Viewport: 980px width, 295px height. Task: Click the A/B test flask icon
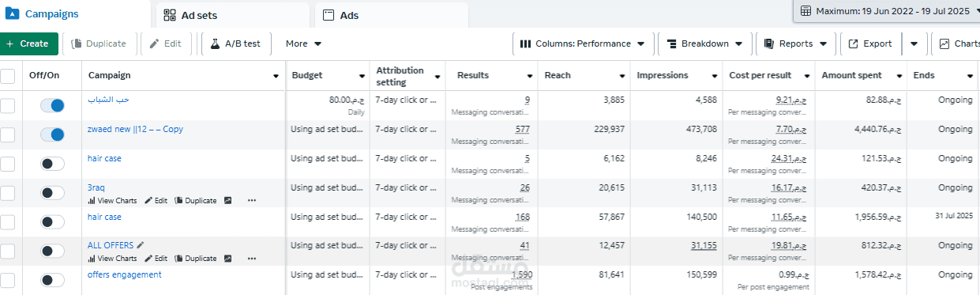pyautogui.click(x=215, y=43)
